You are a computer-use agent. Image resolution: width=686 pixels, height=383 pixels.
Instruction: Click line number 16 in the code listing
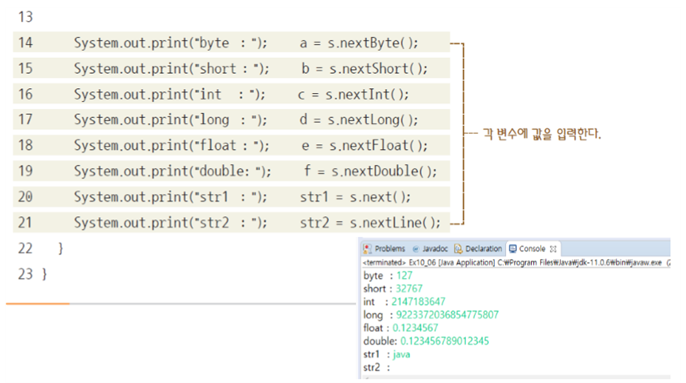25,94
